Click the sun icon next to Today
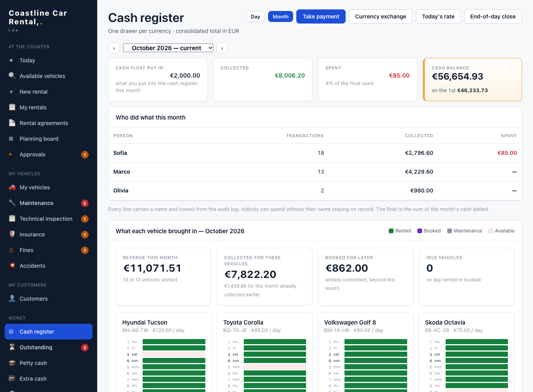Viewport: 533px width, 392px height. pyautogui.click(x=12, y=60)
